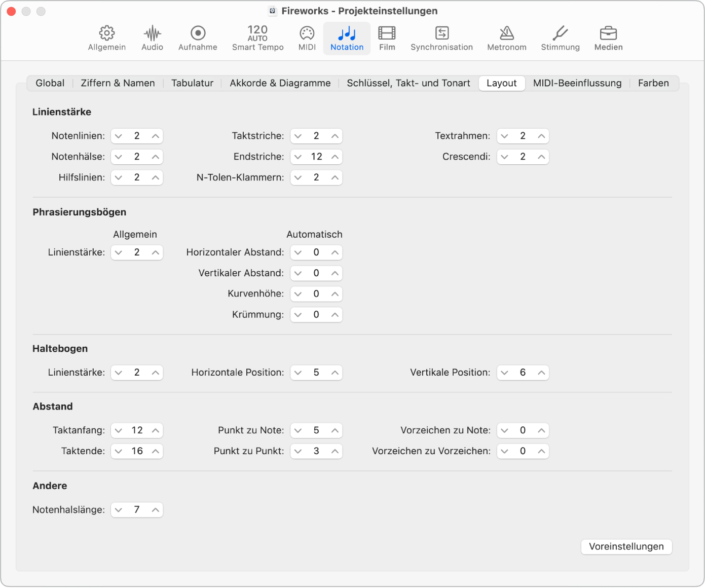705x588 pixels.
Task: Open the Aufnahme settings
Action: (x=198, y=38)
